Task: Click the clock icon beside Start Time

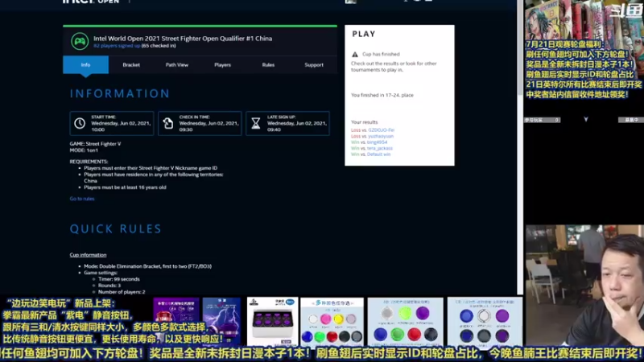Action: tap(80, 123)
